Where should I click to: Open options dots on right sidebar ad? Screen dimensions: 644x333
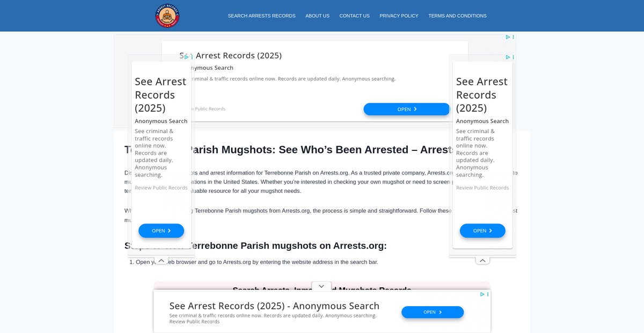point(514,57)
